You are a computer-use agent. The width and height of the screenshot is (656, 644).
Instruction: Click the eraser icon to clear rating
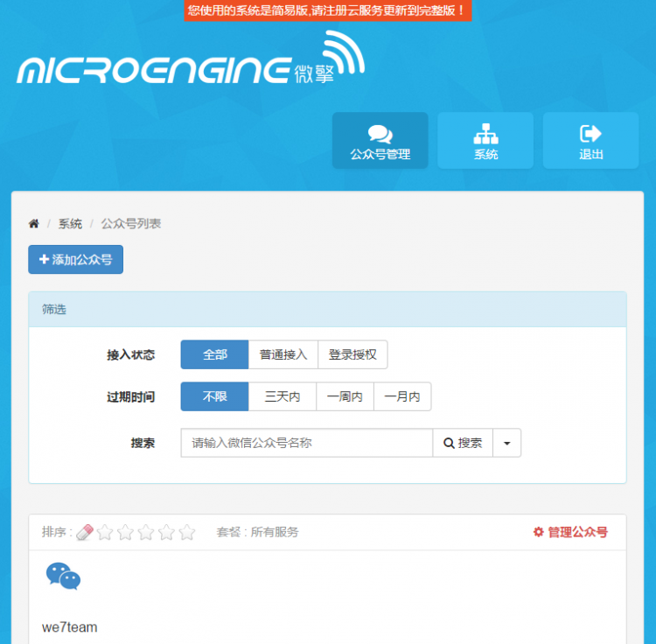coord(85,532)
